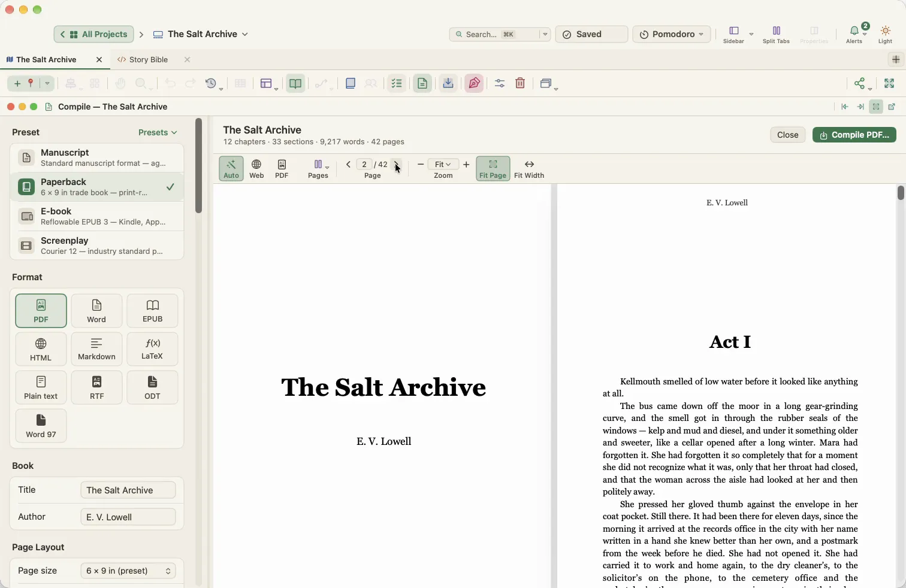Click the Compile PDF button
This screenshot has height=588, width=906.
coord(854,135)
